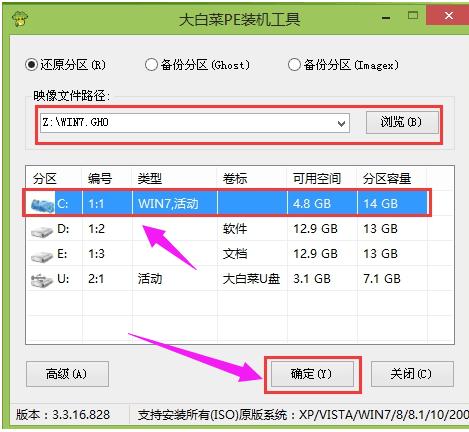Click the 1:2 number cell
469x432 pixels.
pyautogui.click(x=96, y=229)
